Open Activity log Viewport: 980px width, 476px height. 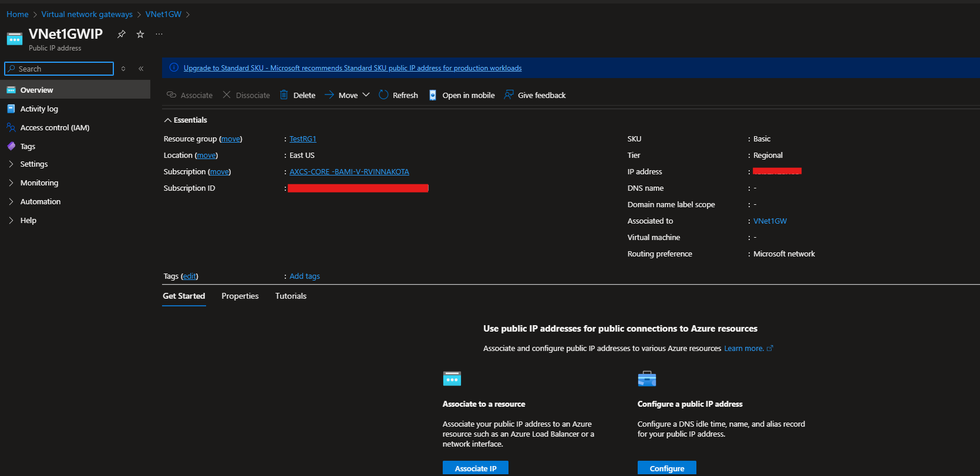(x=39, y=109)
